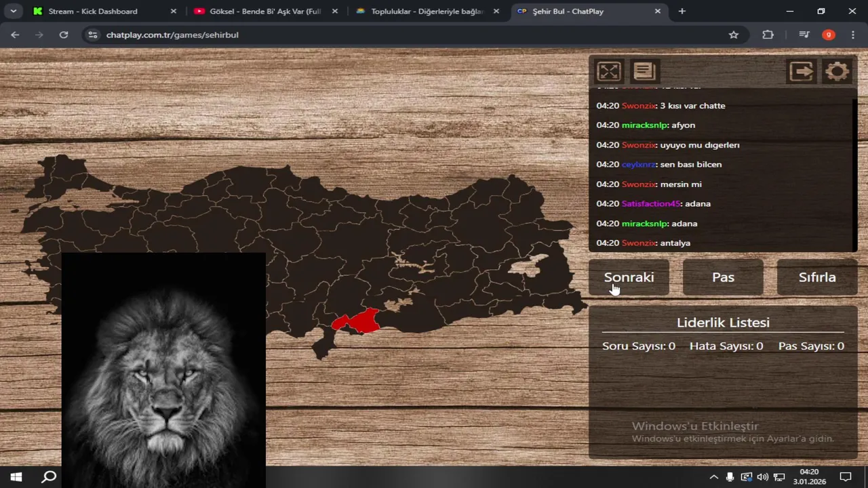This screenshot has width=868, height=488.
Task: Open the Chrome three-dot menu
Action: [853, 35]
